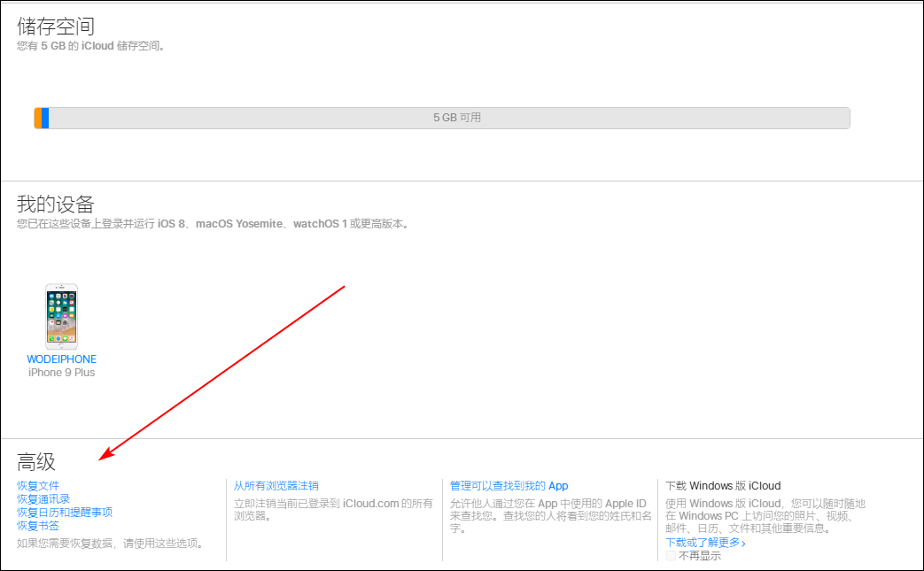Select the blue segment of the storage bar
The image size is (924, 571).
[x=44, y=118]
